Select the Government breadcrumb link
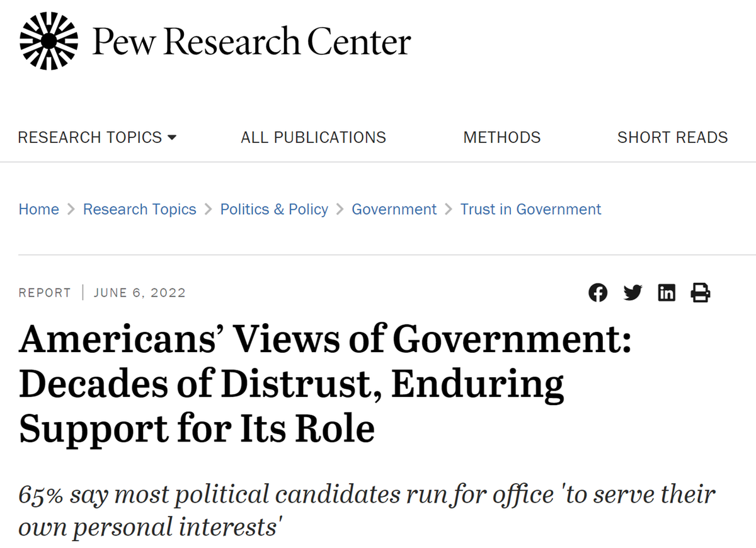 tap(394, 209)
